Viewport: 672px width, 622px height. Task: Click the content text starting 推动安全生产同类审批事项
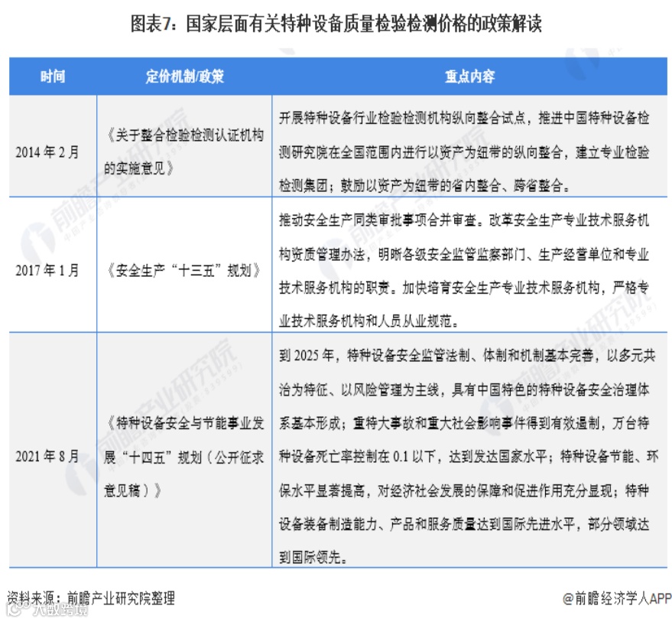coord(464,270)
